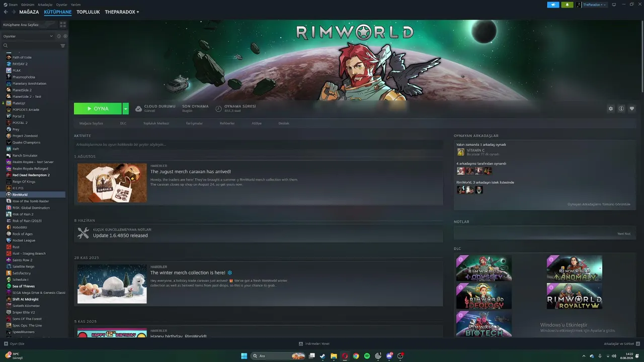644x362 pixels.
Task: Open the Mağaza Sayfası link
Action: pos(91,123)
